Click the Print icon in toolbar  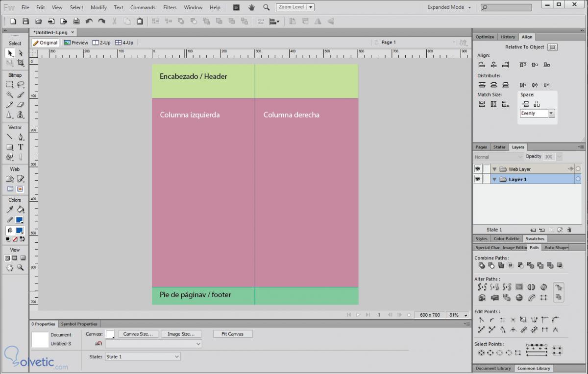click(x=76, y=22)
